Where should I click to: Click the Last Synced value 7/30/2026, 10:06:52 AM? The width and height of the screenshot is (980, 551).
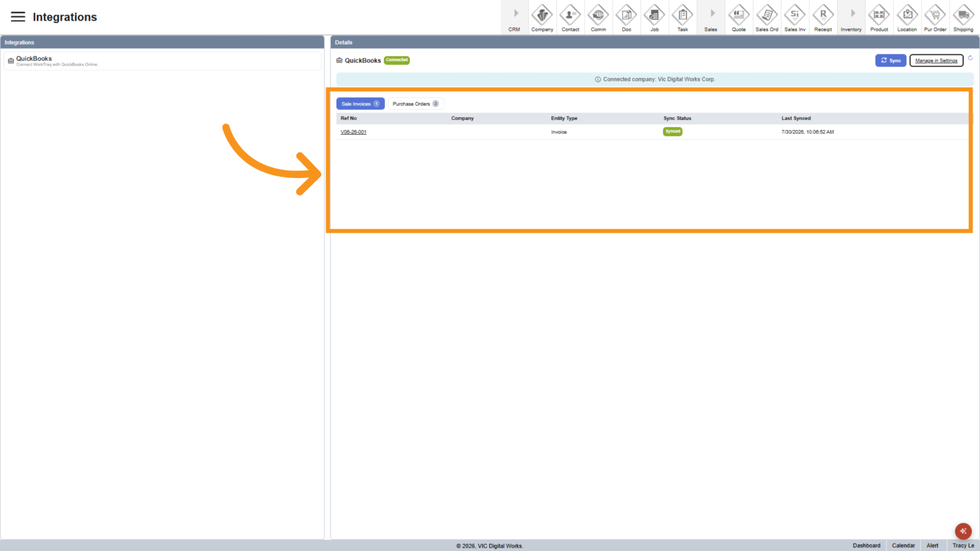808,132
